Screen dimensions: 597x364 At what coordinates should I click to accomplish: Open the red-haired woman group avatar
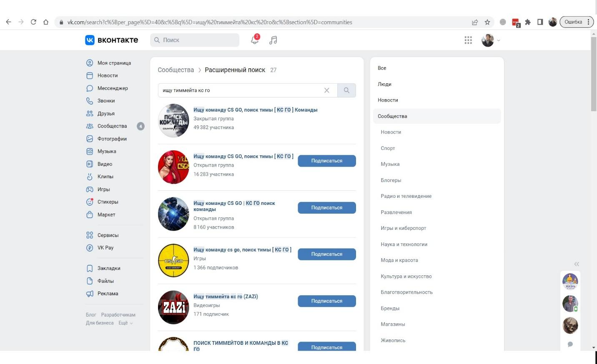(174, 167)
